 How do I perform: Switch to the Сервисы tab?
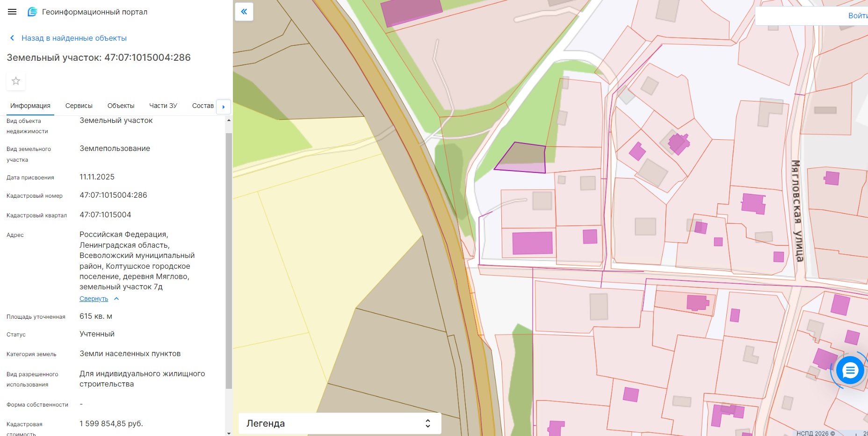[79, 106]
